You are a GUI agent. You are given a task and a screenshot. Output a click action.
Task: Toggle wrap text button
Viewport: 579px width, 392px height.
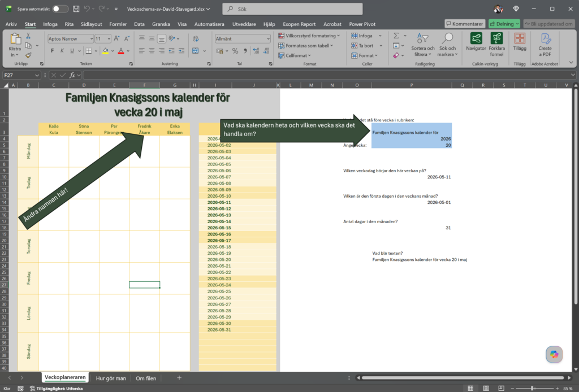(x=196, y=38)
